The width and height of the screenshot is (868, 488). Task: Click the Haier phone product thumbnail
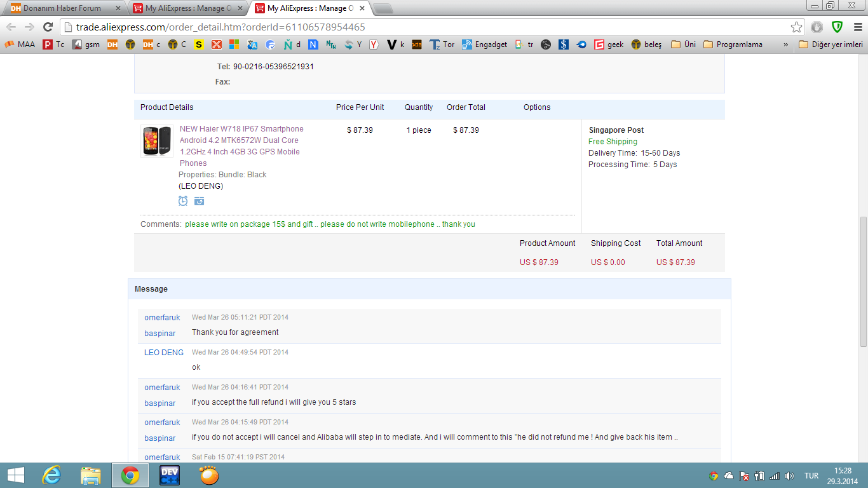coord(157,141)
